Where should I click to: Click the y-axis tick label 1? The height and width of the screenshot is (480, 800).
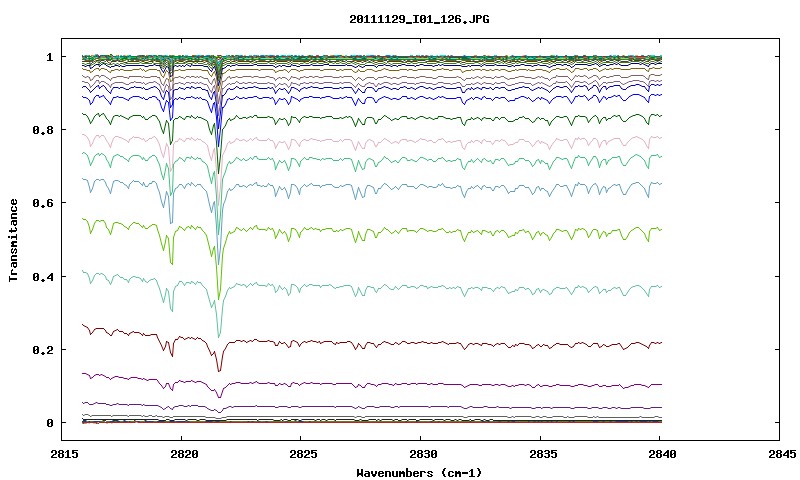pyautogui.click(x=49, y=57)
